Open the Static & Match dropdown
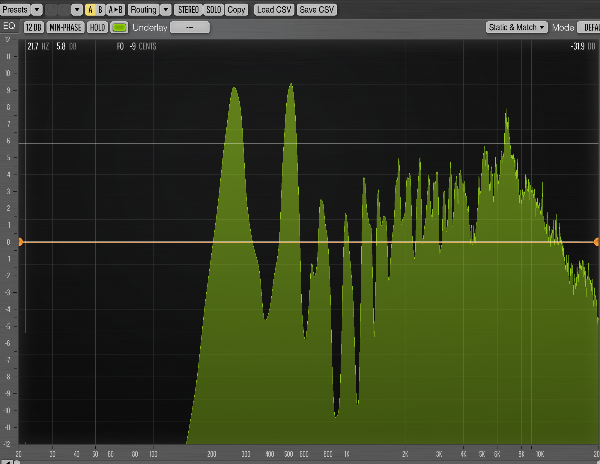The image size is (600, 464). click(517, 27)
